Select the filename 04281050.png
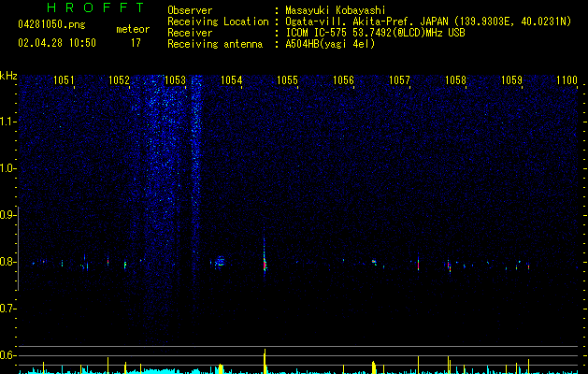Image resolution: width=588 pixels, height=374 pixels. pyautogui.click(x=51, y=25)
